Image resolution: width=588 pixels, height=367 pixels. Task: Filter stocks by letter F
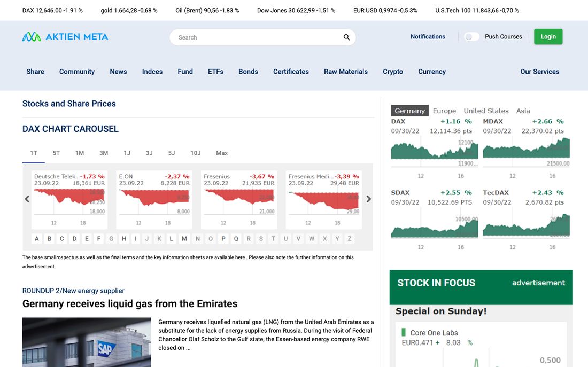99,239
